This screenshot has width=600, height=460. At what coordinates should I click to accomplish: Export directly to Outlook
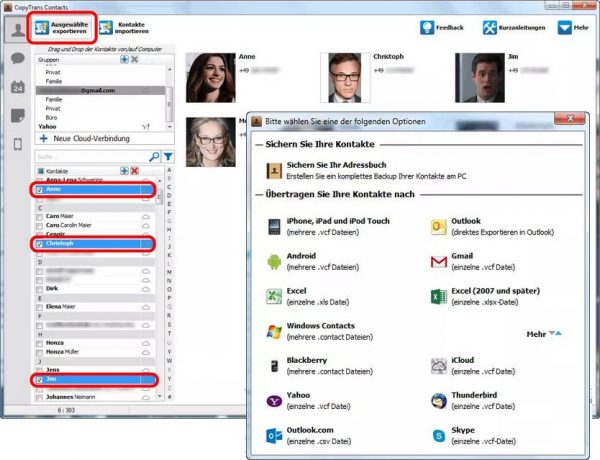pos(492,227)
